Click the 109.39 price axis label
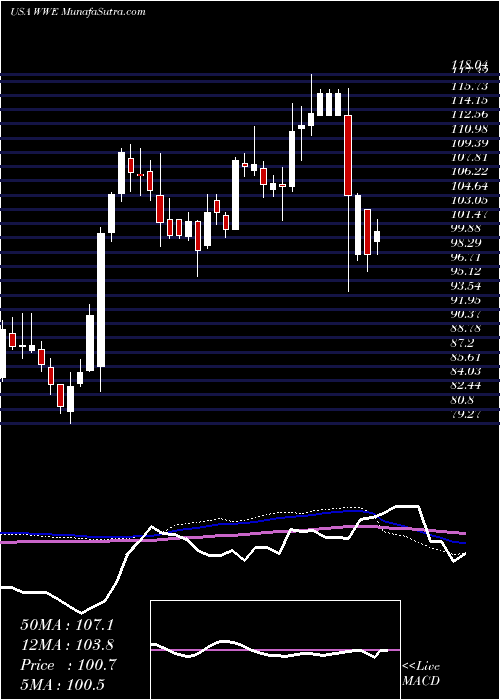500x700 pixels. (x=472, y=143)
